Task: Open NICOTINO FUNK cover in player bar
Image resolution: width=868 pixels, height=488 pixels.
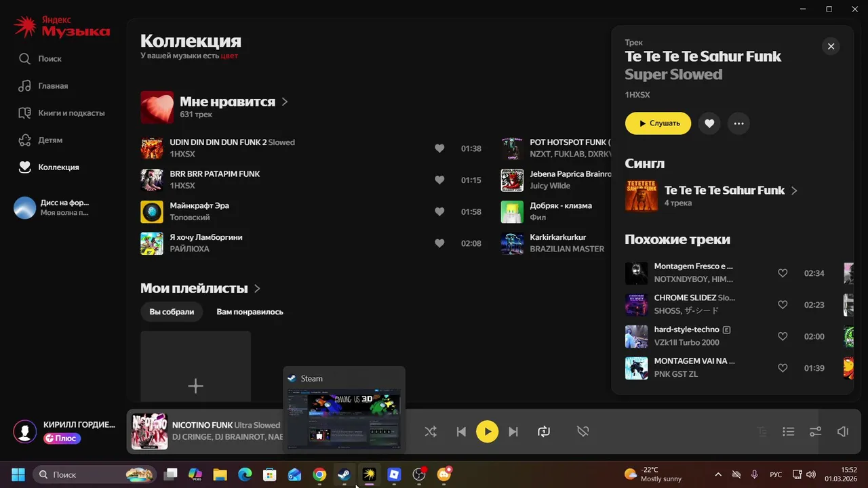Action: click(150, 431)
